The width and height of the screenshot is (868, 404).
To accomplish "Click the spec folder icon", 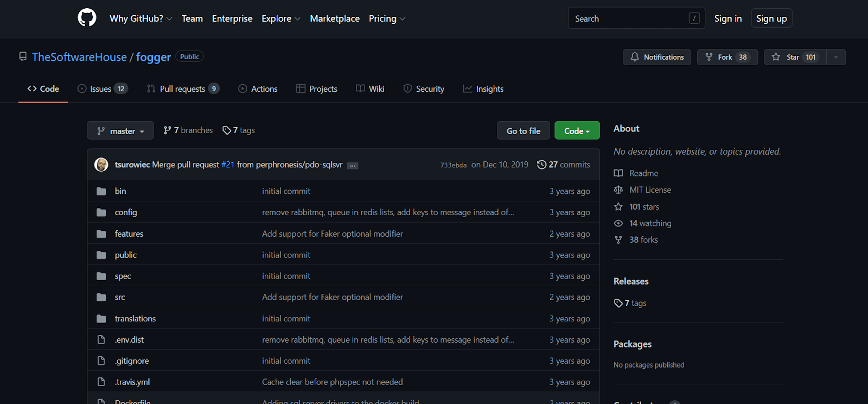I will (x=101, y=276).
